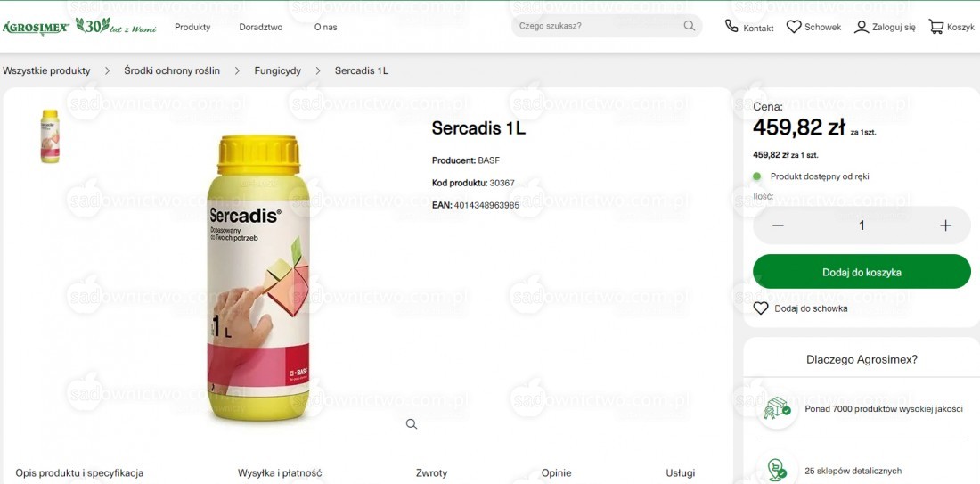Open the Kontakt phone icon
This screenshot has width=980, height=484.
[731, 26]
